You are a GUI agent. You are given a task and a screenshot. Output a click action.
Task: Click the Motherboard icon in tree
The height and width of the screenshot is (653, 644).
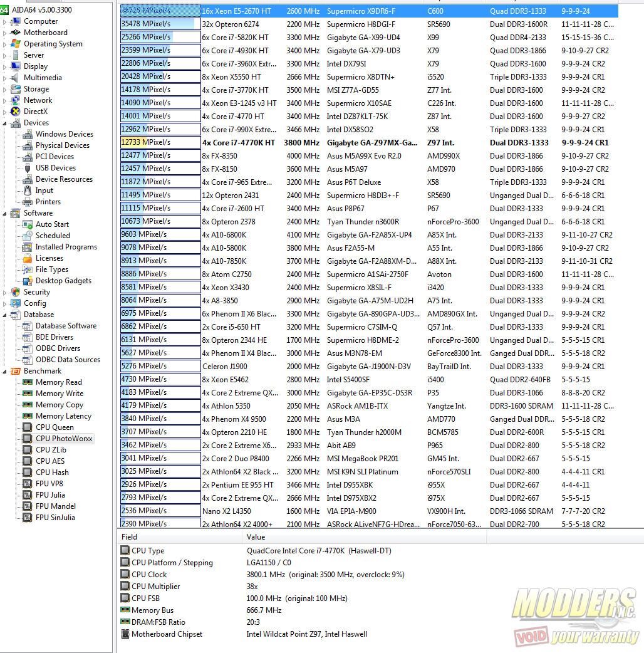coord(16,33)
